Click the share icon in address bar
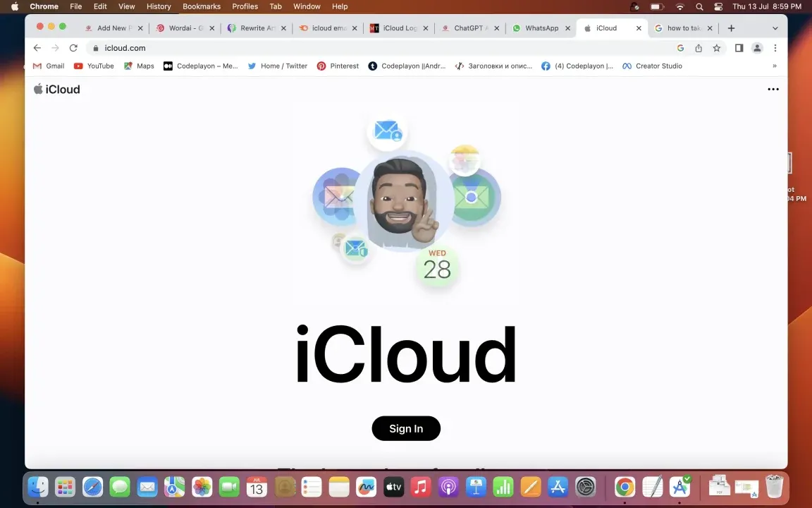812x508 pixels. pyautogui.click(x=699, y=48)
